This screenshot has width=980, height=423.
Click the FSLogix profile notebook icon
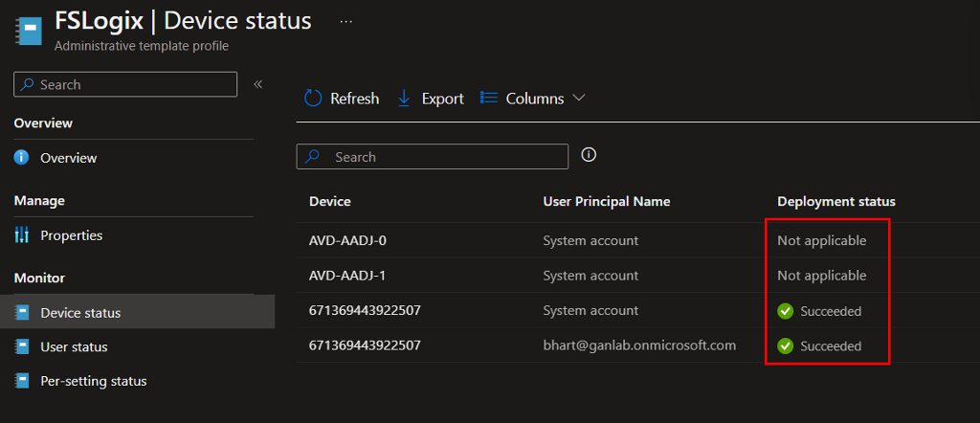(30, 29)
